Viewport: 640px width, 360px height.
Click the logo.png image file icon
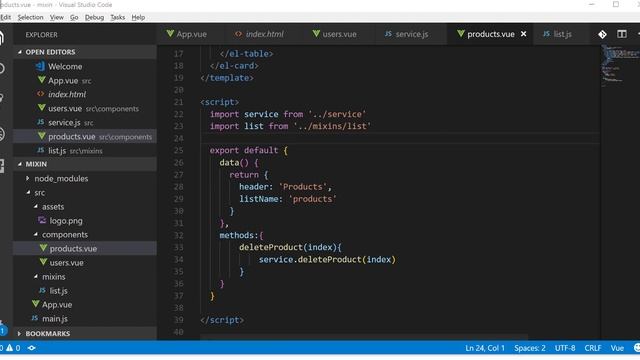(42, 220)
